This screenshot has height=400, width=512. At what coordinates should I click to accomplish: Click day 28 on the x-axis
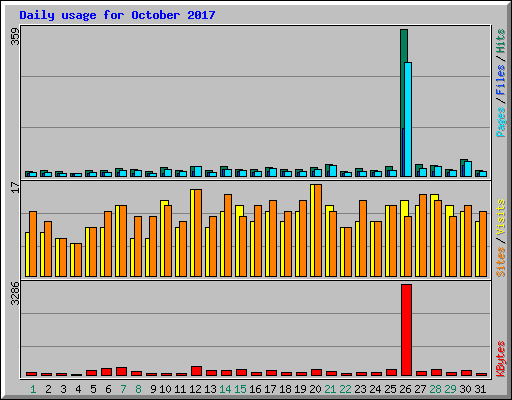click(x=435, y=389)
